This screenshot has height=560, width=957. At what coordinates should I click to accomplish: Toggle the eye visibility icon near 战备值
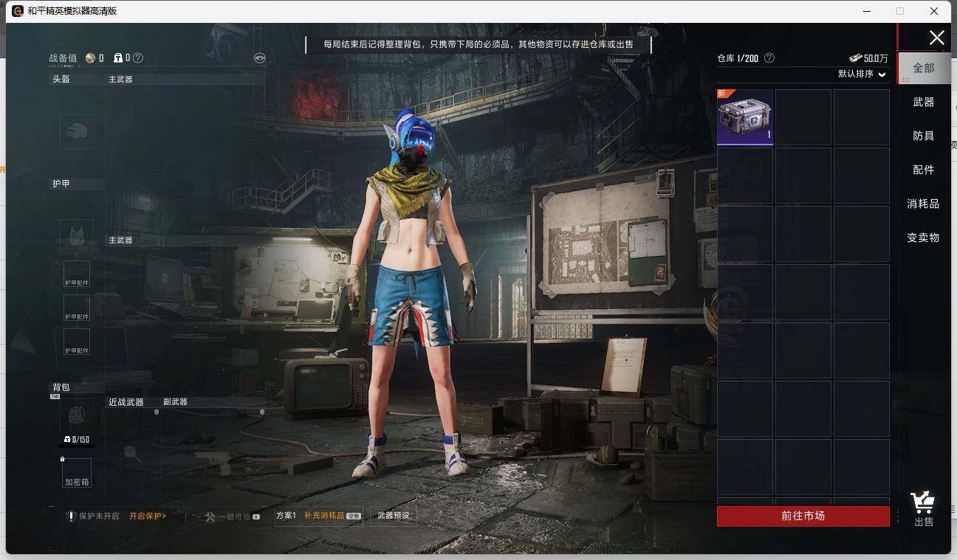(x=259, y=58)
